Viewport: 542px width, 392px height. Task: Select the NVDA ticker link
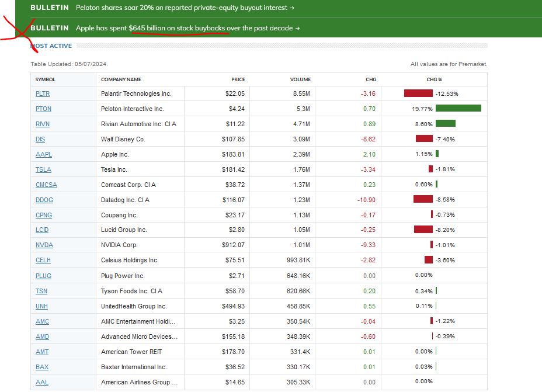click(44, 245)
